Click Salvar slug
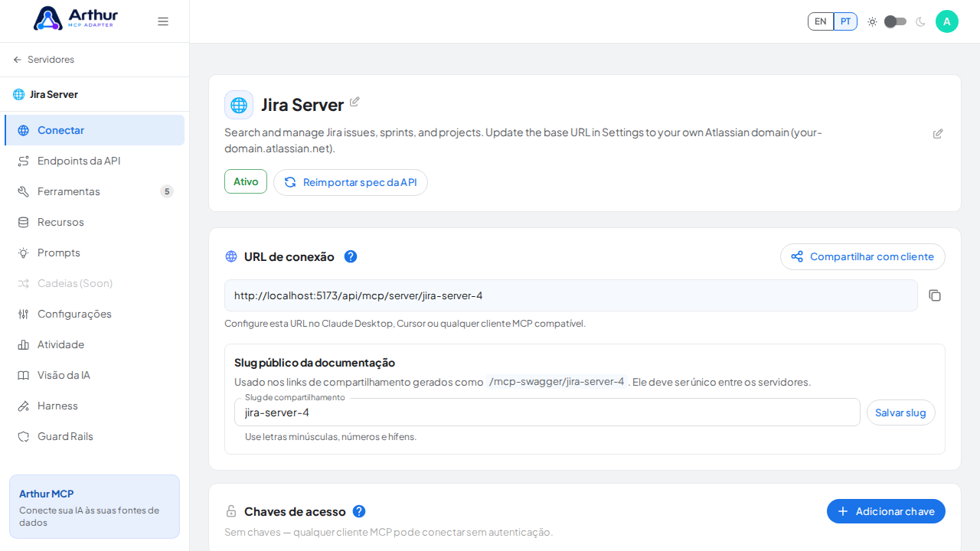 coord(901,412)
